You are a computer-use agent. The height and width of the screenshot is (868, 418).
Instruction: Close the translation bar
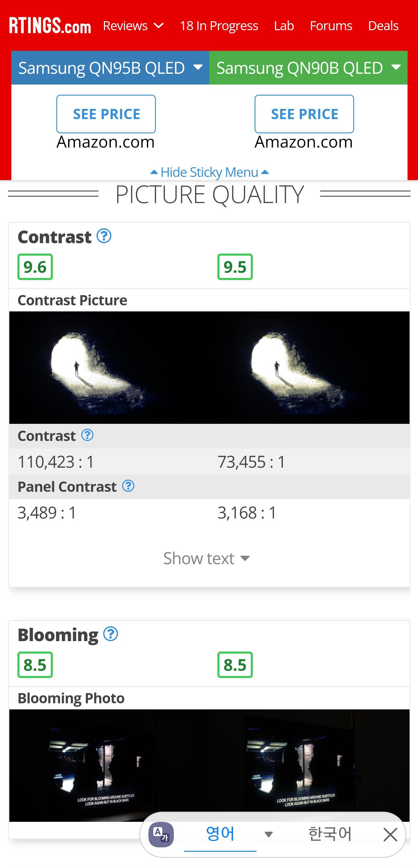point(390,835)
